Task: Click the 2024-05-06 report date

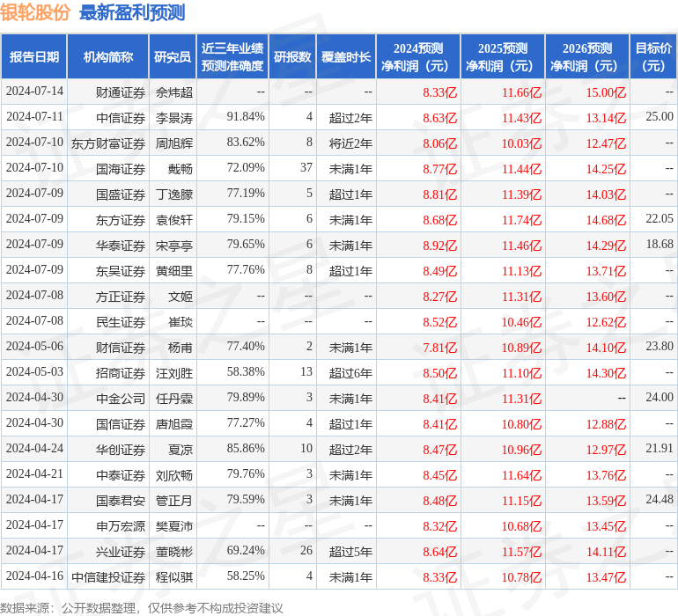Action: pos(34,346)
